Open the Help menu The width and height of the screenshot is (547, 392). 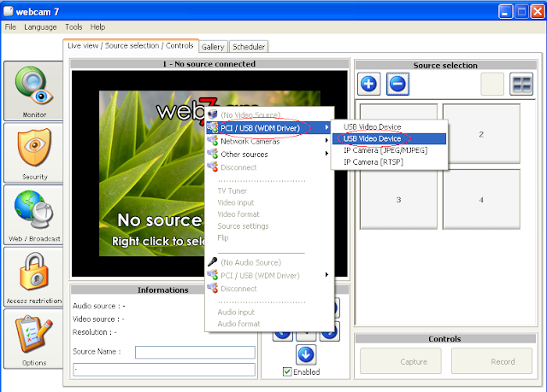click(97, 26)
